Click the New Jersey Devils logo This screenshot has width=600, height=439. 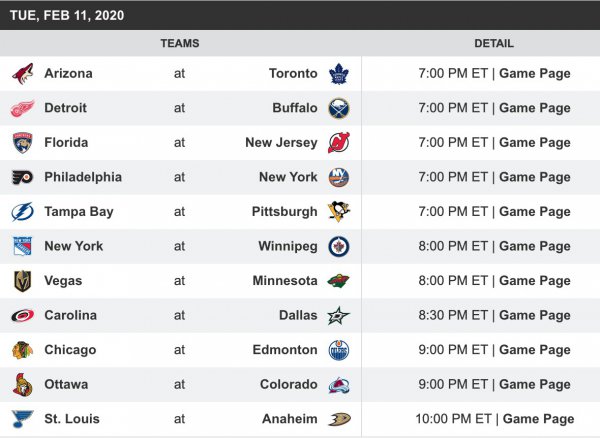pos(339,142)
